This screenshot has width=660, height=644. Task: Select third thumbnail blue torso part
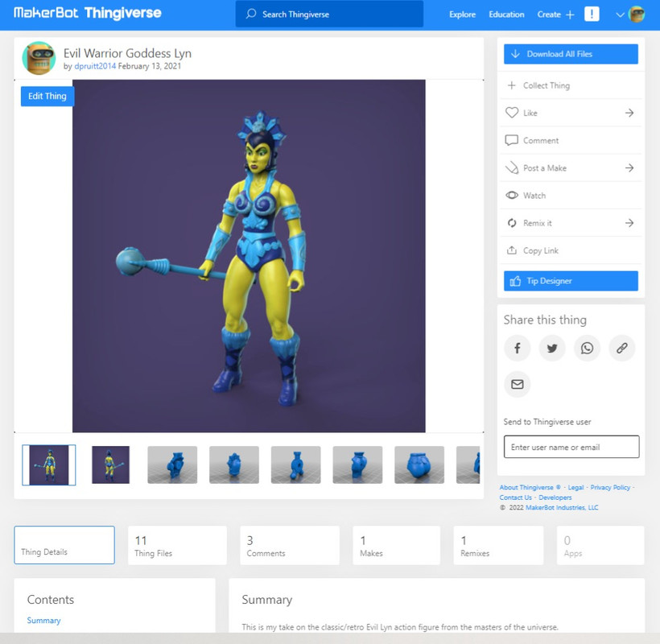(172, 464)
